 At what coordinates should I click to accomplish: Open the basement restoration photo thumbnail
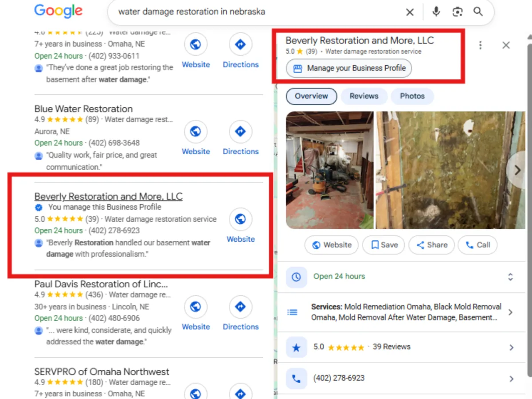tap(330, 170)
